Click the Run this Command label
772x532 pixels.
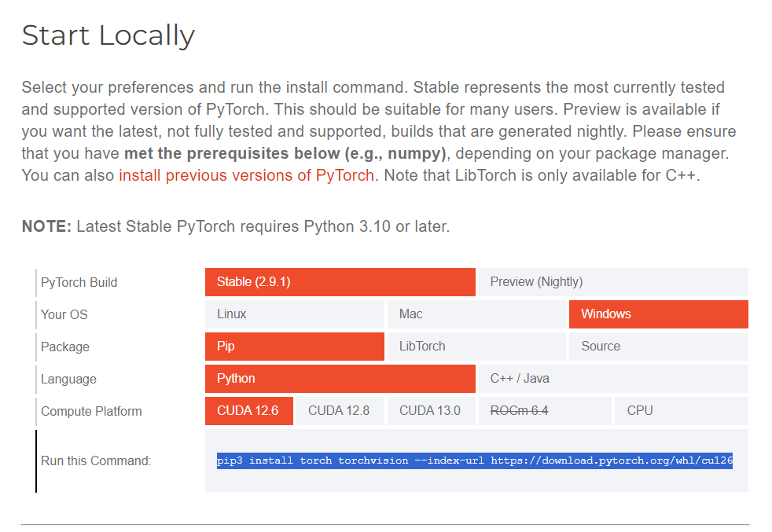tap(96, 461)
